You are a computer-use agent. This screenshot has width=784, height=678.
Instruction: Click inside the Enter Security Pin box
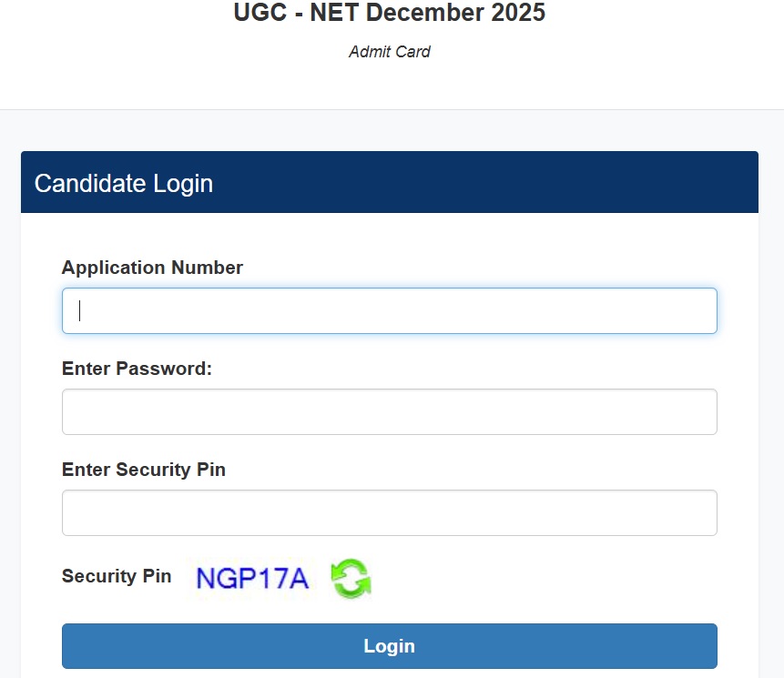click(389, 512)
